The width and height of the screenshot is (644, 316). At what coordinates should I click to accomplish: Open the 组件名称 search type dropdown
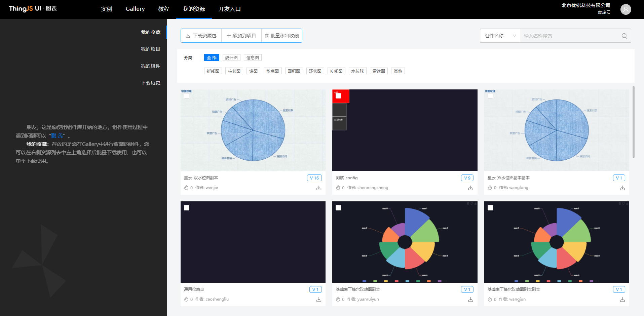click(500, 36)
